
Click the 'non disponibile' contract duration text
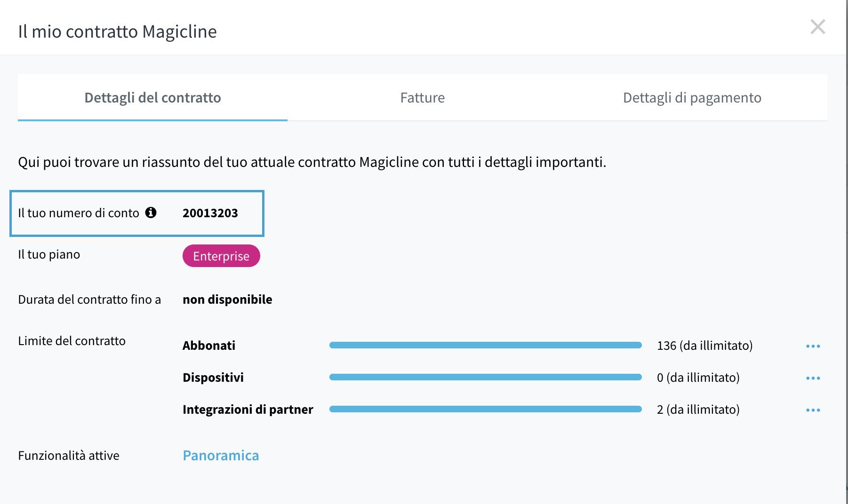[227, 299]
